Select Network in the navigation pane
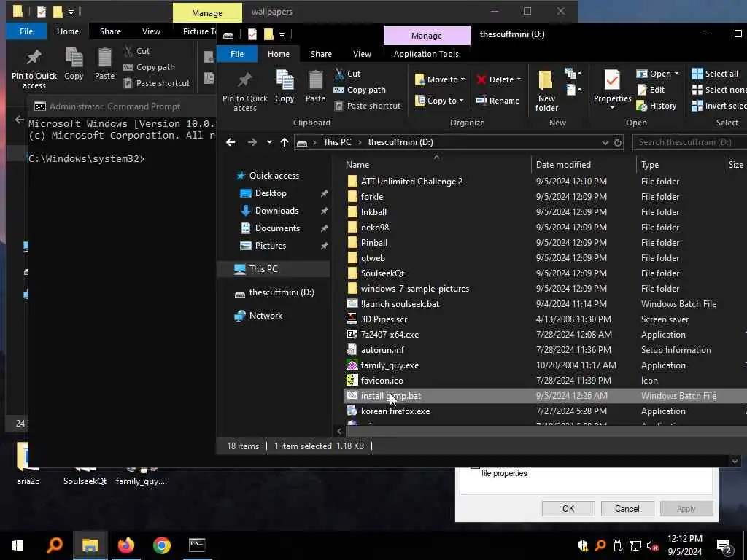Viewport: 747px width, 560px height. coord(266,315)
